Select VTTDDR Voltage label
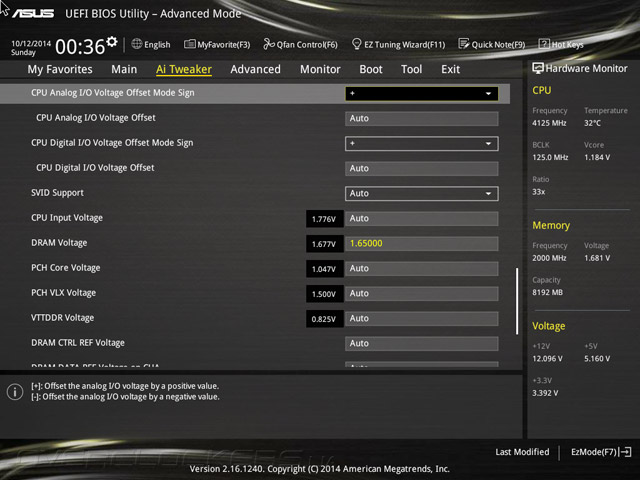The height and width of the screenshot is (480, 640). click(x=62, y=318)
